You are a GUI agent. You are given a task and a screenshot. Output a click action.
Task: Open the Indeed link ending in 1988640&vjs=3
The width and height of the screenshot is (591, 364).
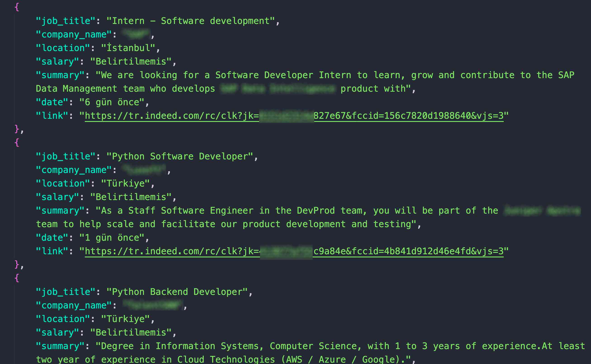tap(409, 116)
